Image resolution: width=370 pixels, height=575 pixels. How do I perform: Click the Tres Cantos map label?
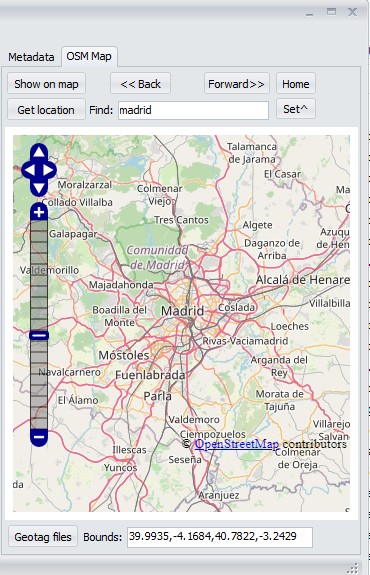[x=181, y=220]
